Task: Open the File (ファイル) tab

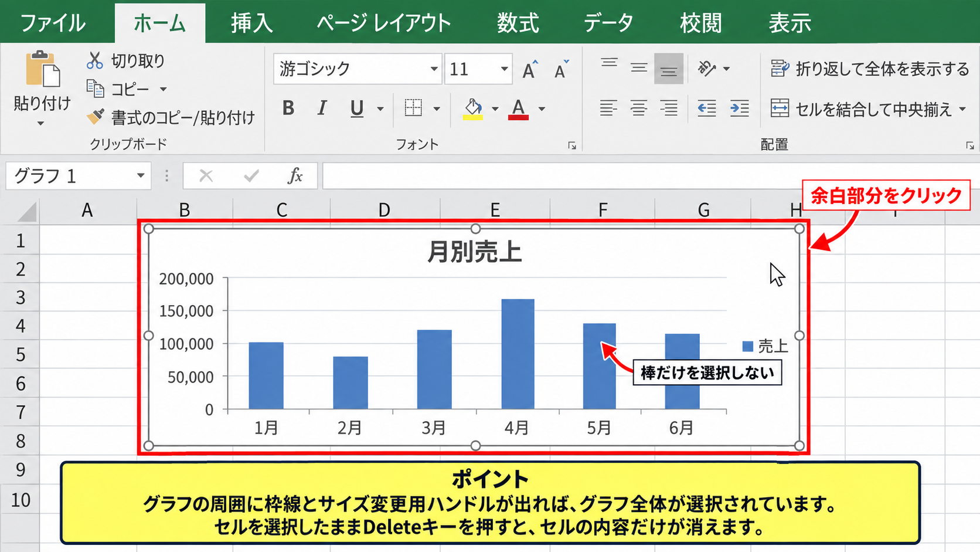Action: 53,23
